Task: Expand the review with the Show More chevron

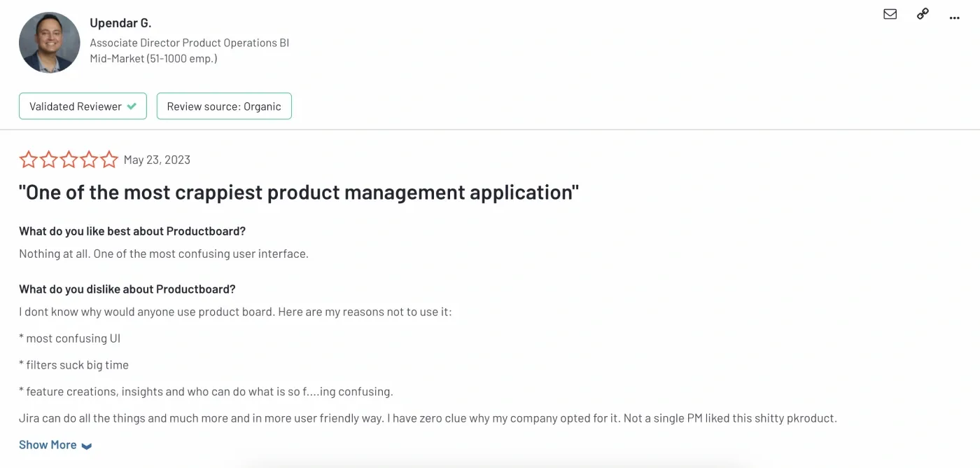Action: click(86, 446)
